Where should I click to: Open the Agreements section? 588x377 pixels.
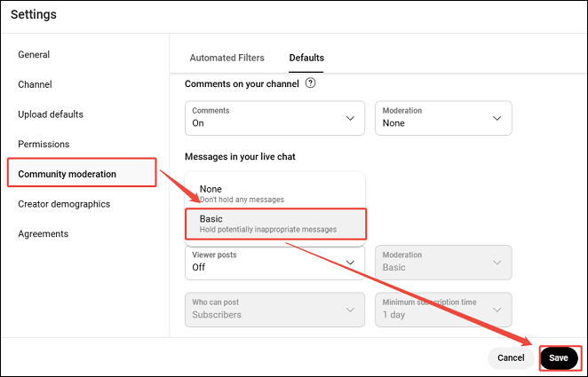click(44, 234)
